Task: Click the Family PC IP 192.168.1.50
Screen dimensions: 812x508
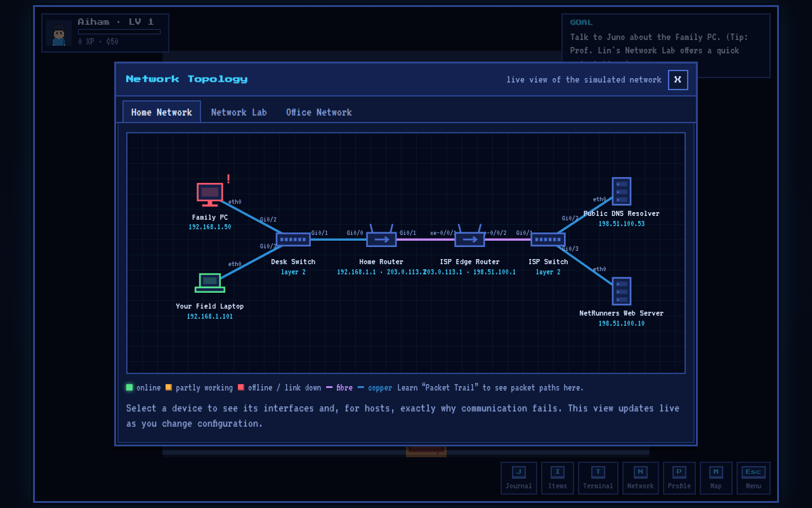Action: (x=210, y=227)
